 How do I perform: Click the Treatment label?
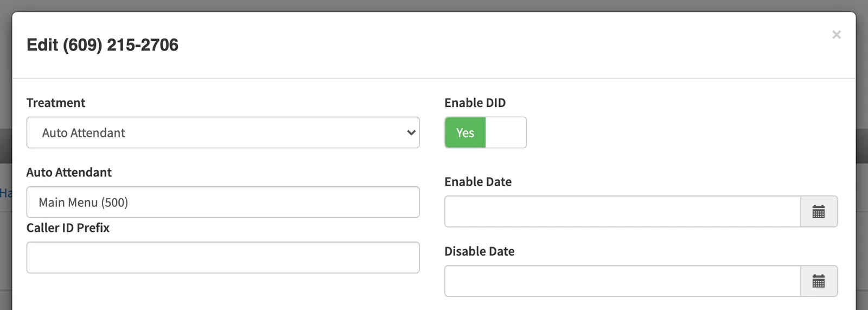click(x=56, y=103)
